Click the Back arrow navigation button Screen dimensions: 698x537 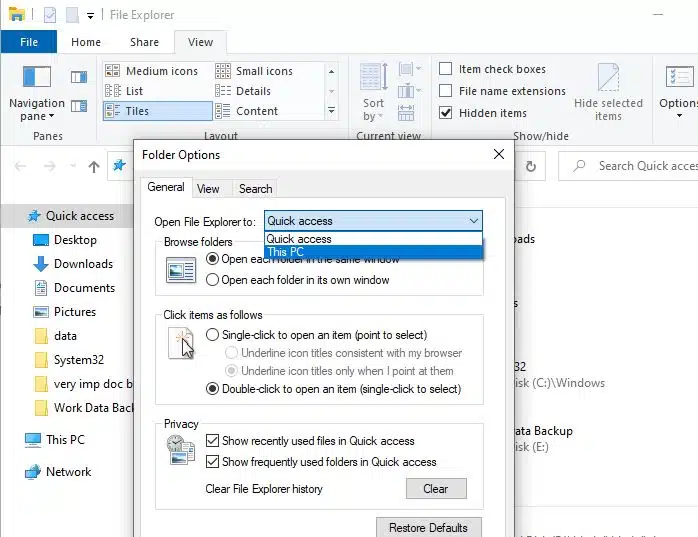[20, 167]
